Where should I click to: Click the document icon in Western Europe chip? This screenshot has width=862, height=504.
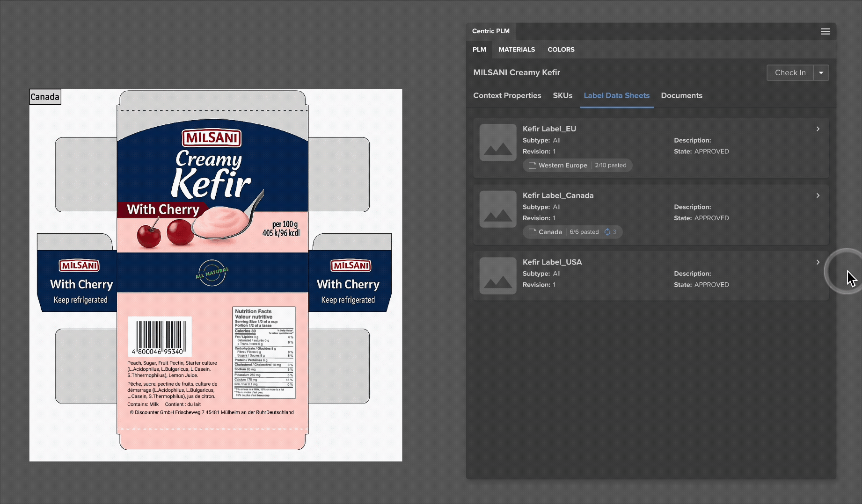[x=532, y=166]
